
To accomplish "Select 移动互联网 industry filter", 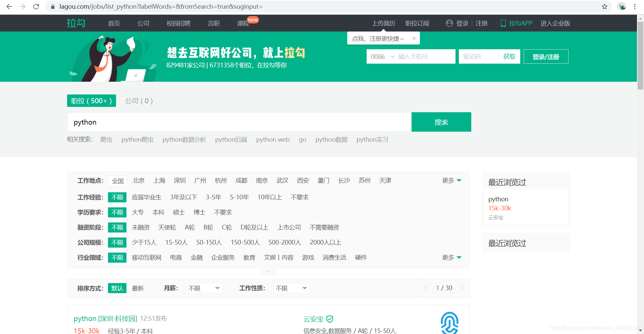I will (x=147, y=258).
